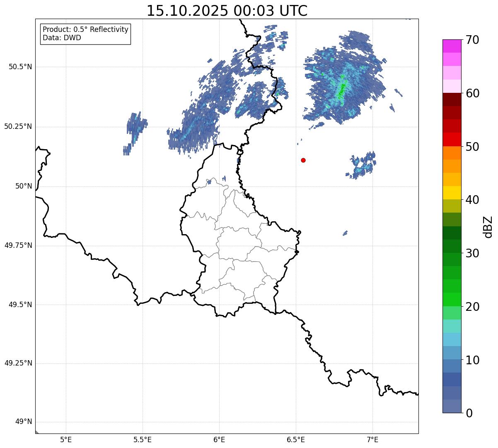498x448 pixels.
Task: Click the title "15.10.2025 00:03 UTC"
Action: tap(227, 11)
